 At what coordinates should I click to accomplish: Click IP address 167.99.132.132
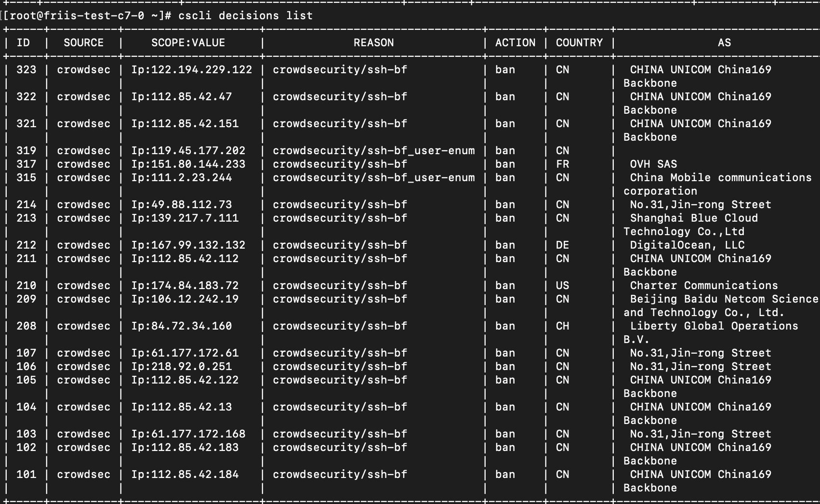tap(188, 245)
